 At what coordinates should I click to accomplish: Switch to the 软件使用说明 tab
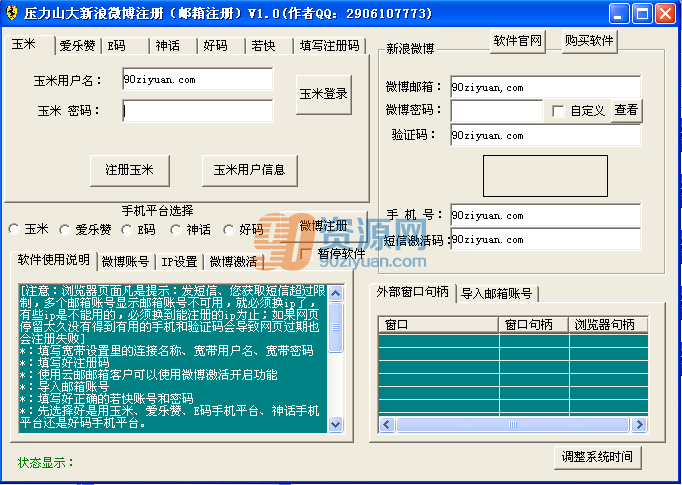pos(53,260)
